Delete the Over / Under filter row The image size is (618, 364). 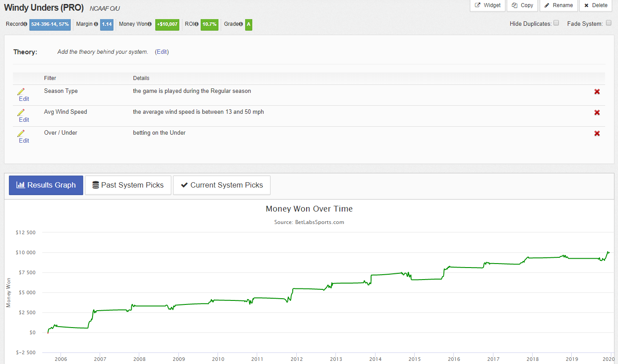597,133
